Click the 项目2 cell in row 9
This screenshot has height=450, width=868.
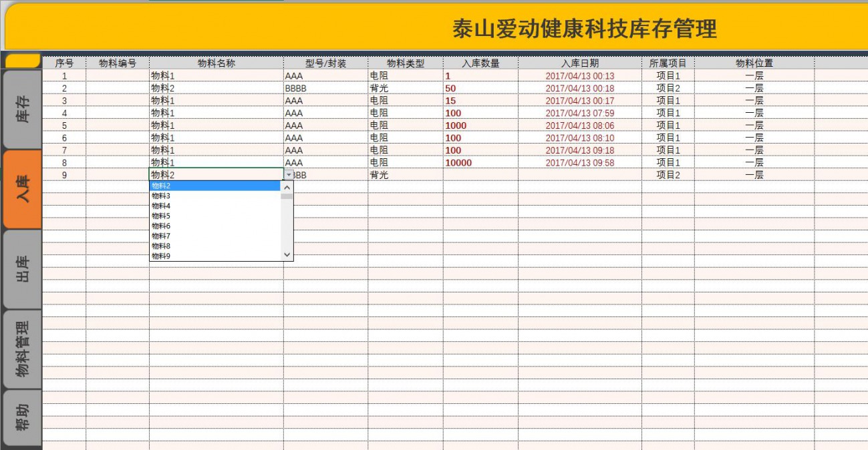[668, 175]
